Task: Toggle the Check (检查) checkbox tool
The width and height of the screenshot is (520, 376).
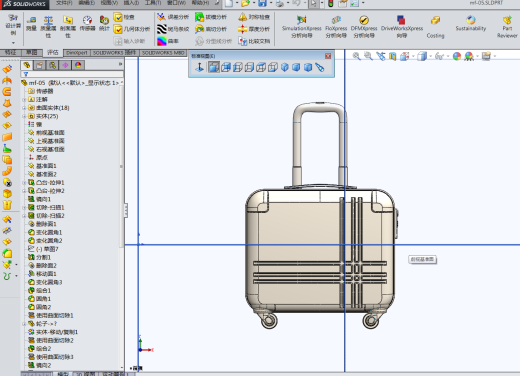Action: 118,17
